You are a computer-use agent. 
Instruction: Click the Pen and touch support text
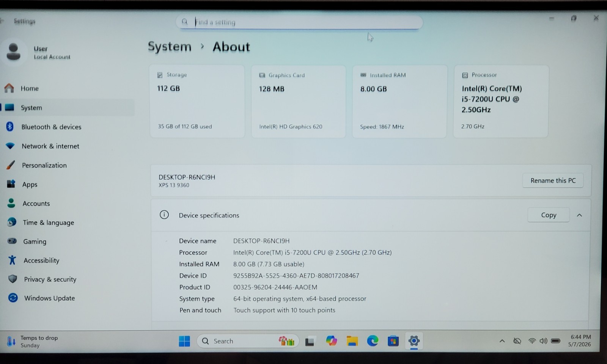click(284, 310)
